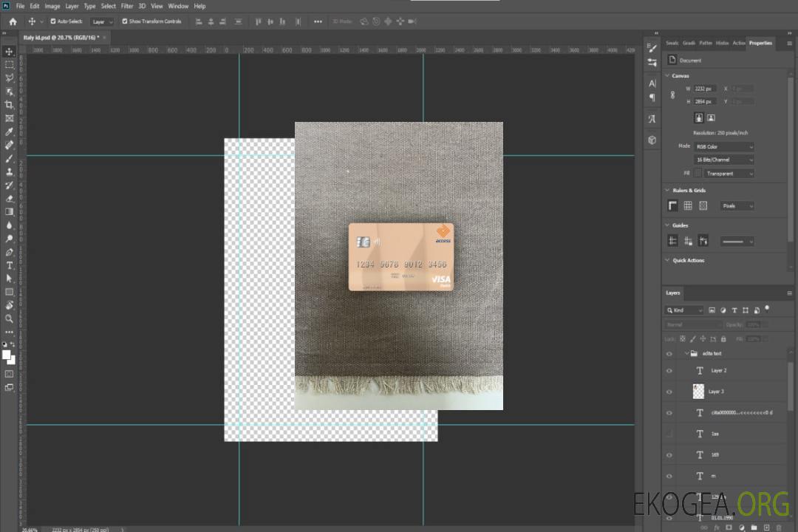Open the 16 Bits/Channel dropdown
This screenshot has width=798, height=532.
pyautogui.click(x=724, y=160)
